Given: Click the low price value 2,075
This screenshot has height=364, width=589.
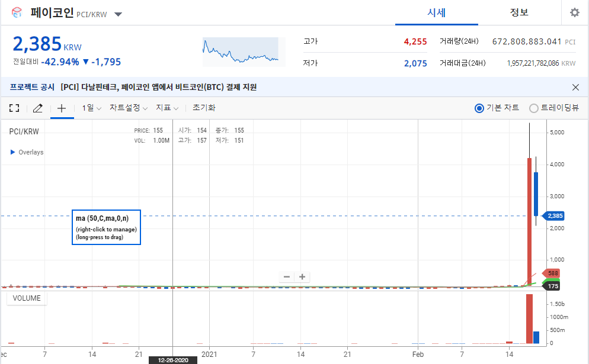Looking at the screenshot, I should 415,63.
